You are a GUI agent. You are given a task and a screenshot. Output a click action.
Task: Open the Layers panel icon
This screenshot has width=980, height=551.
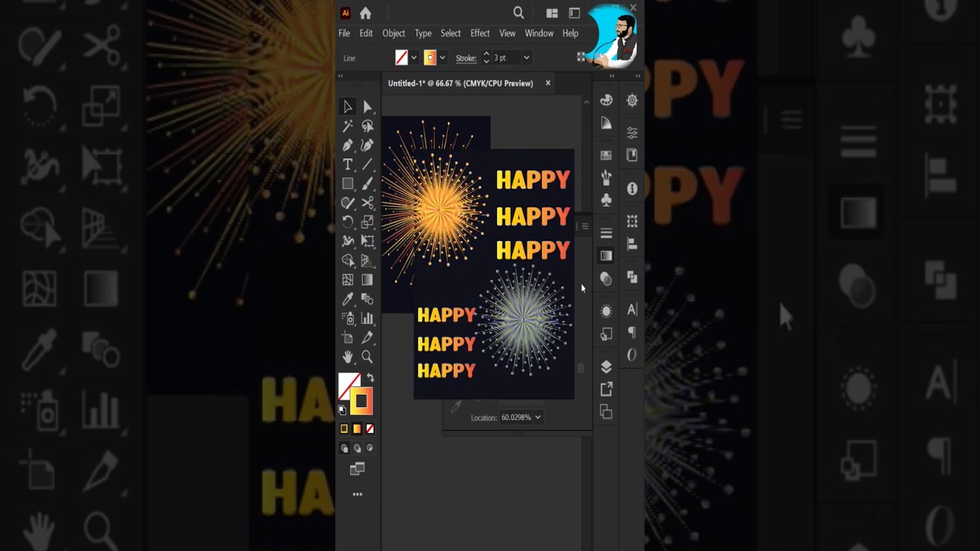(x=606, y=367)
